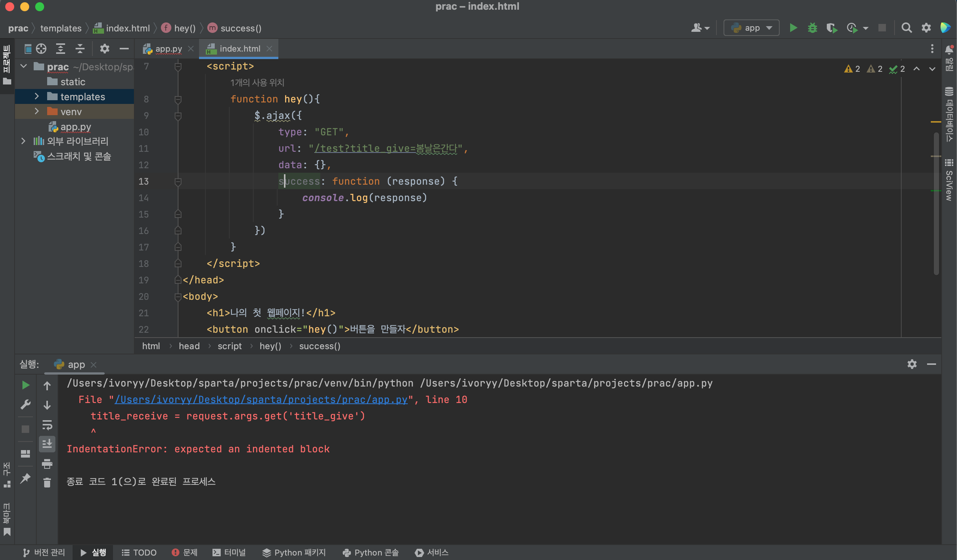Viewport: 957px width, 560px height.
Task: Toggle fold at line 13 success function
Action: pyautogui.click(x=178, y=182)
